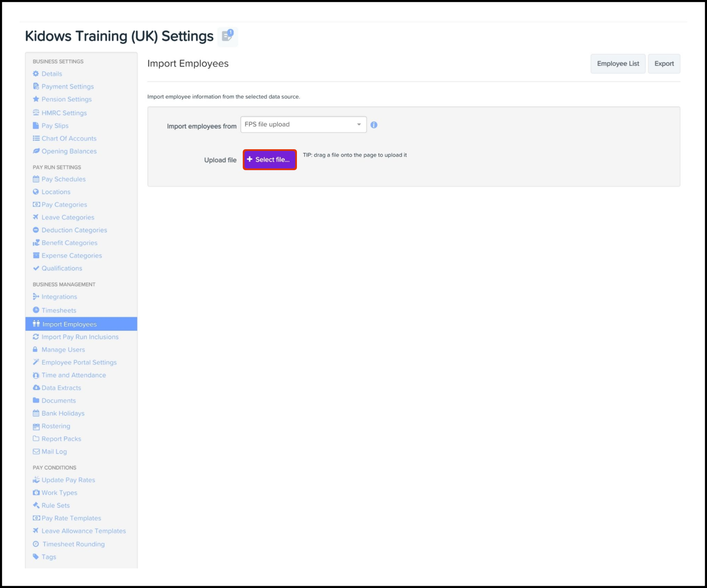Screen dimensions: 707x588
Task: Click the scales icon beside HMRC Settings
Action: [x=36, y=113]
